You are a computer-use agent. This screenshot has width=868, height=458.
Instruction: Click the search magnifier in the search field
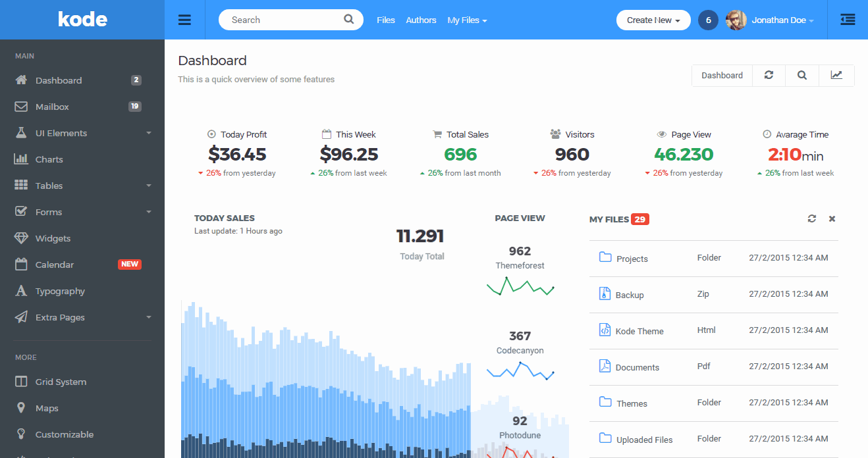pos(348,20)
